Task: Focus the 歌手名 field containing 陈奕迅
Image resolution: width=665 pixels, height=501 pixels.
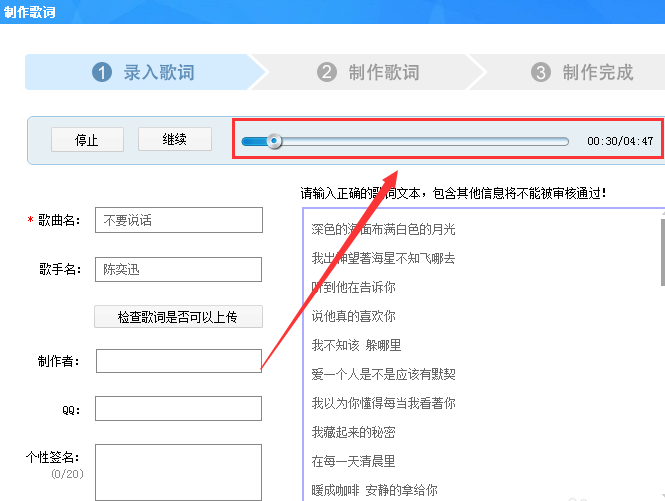Action: (179, 269)
